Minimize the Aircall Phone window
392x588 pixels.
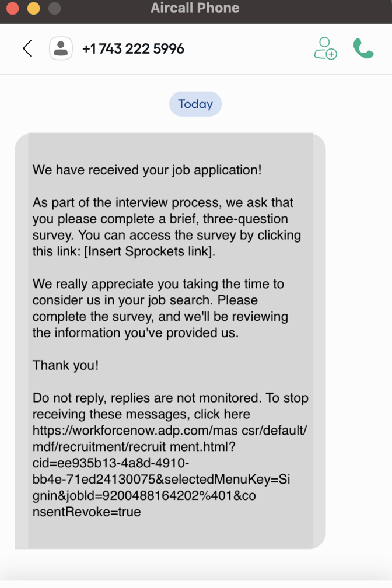(33, 9)
